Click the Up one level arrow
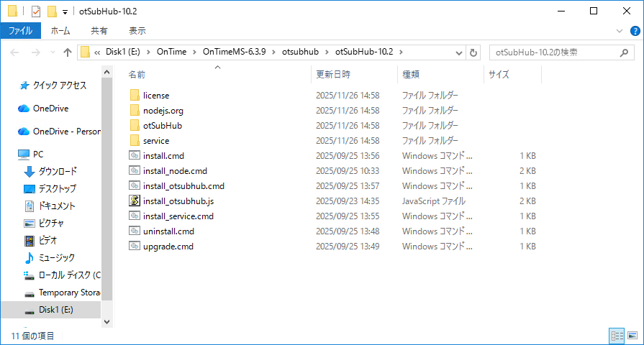The width and height of the screenshot is (644, 345). (x=68, y=52)
